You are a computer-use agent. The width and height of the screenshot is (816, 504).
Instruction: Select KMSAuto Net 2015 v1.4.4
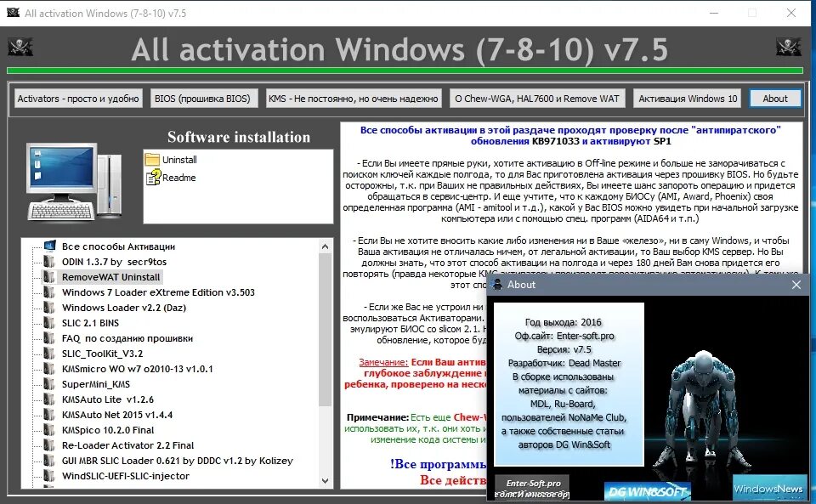click(117, 415)
